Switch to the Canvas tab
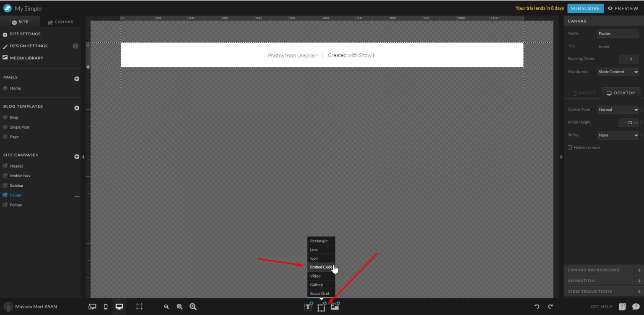Viewport: 644px width, 315px height. pyautogui.click(x=60, y=22)
